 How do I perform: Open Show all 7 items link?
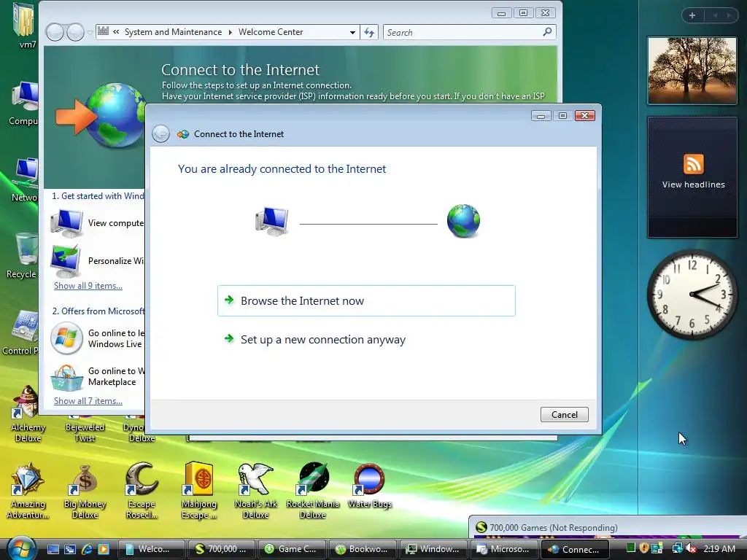point(88,401)
